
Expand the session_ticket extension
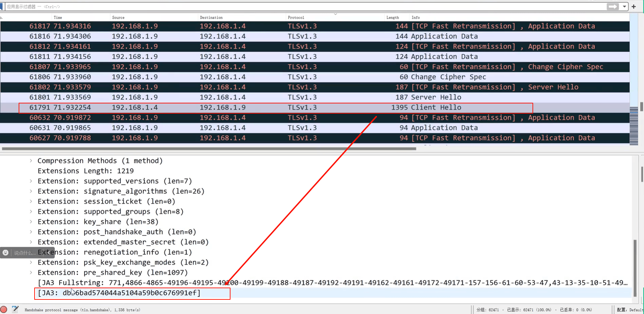(31, 201)
